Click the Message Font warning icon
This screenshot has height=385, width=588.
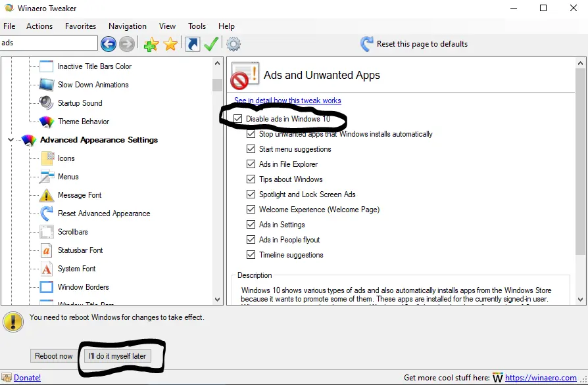coord(47,195)
